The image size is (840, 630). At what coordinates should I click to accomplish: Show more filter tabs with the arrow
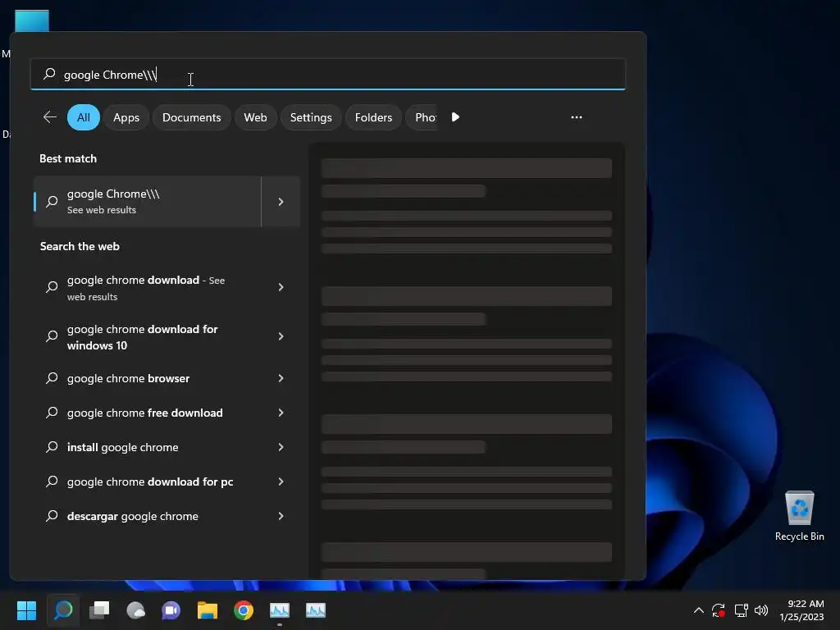coord(455,117)
